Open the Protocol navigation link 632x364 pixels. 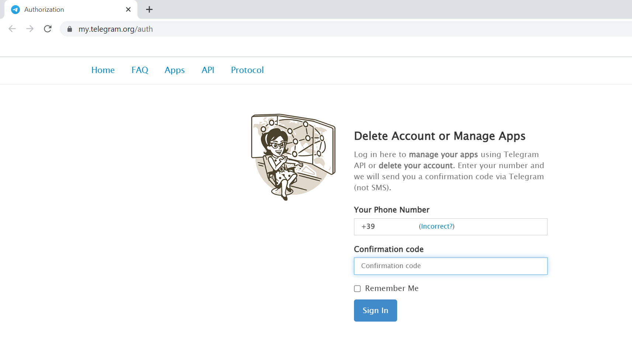(247, 70)
